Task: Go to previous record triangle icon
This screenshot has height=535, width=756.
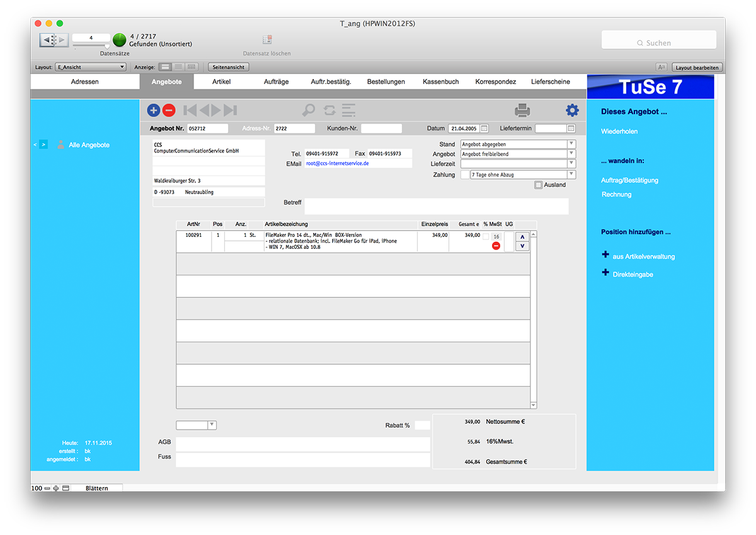Action: [x=204, y=110]
